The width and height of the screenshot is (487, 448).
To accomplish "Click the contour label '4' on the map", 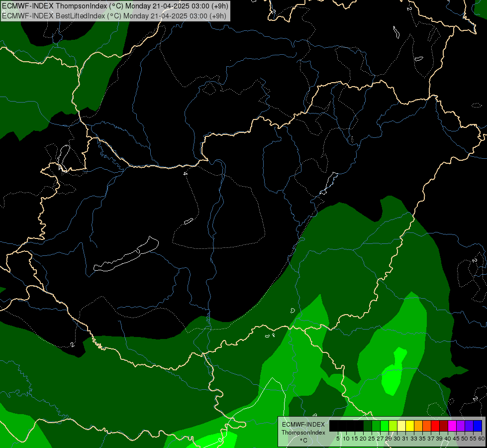I will click(186, 174).
